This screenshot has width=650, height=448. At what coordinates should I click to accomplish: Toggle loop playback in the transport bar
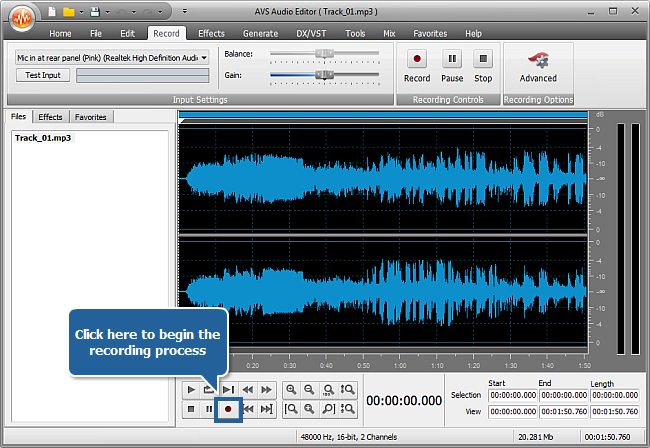pyautogui.click(x=209, y=390)
